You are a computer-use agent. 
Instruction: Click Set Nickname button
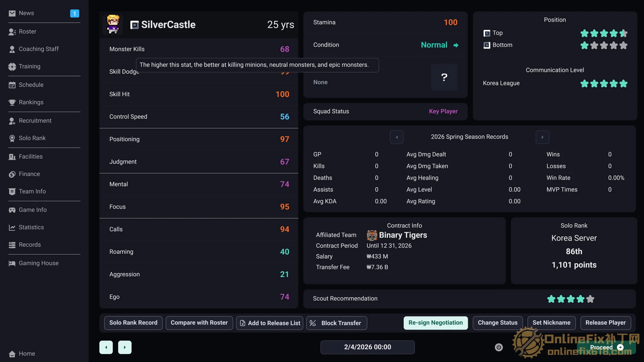tap(551, 323)
